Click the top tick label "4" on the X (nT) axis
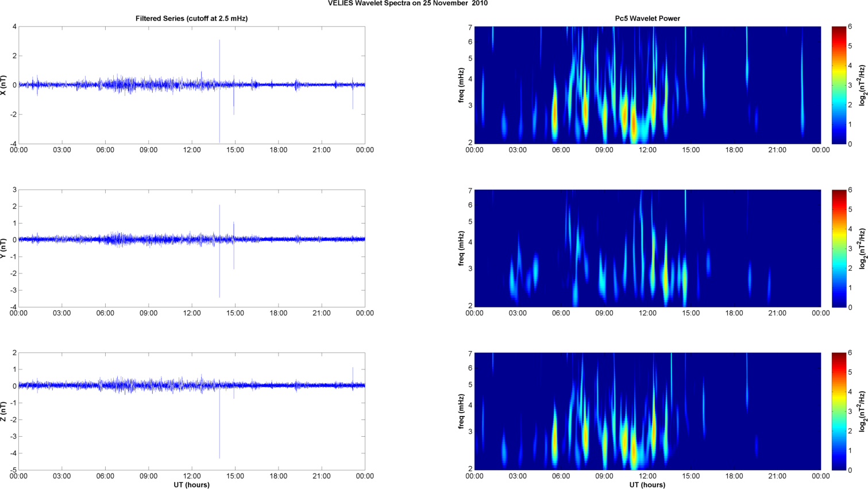 pos(15,26)
